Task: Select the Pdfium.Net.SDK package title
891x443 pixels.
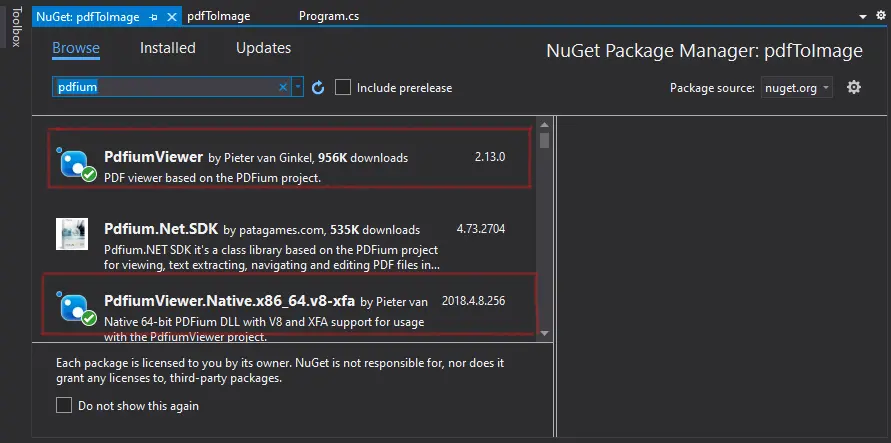Action: 161,229
